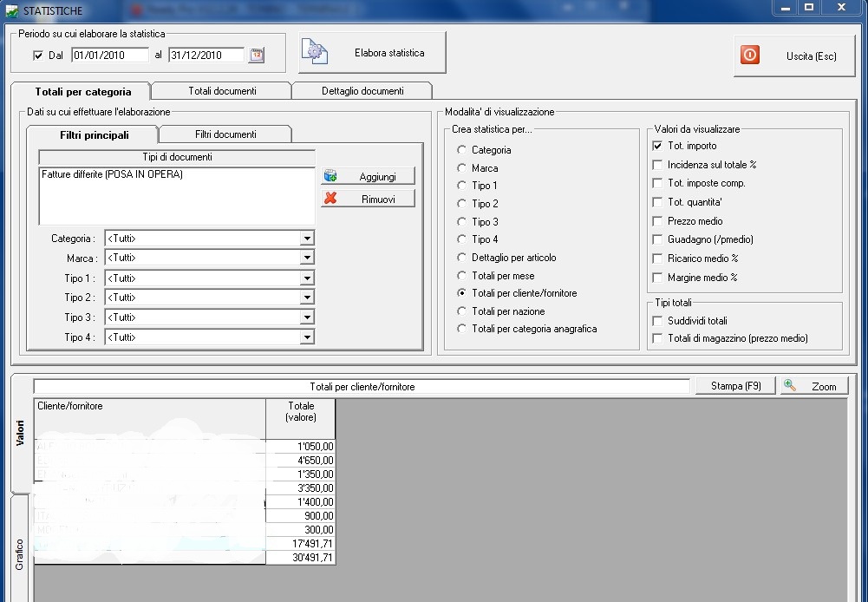
Task: Click the Aggiungi basket icon
Action: click(330, 176)
